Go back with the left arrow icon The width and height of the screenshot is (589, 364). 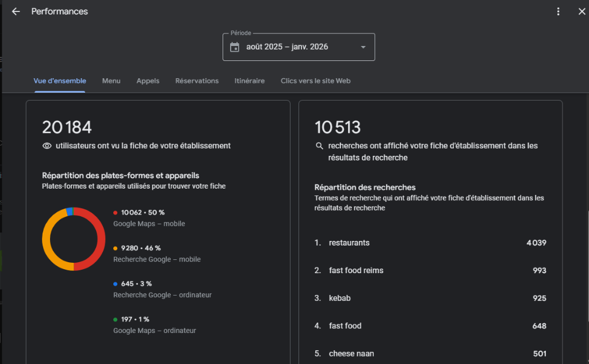click(x=16, y=12)
